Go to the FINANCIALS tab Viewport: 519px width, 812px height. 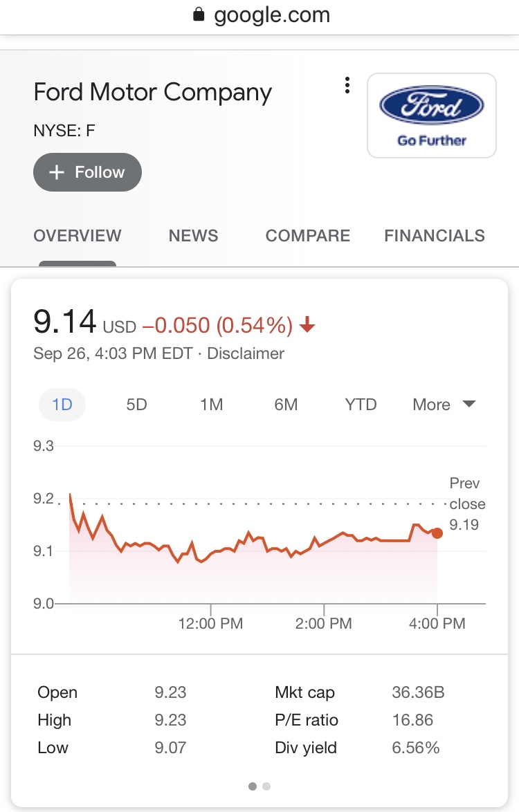tap(435, 236)
